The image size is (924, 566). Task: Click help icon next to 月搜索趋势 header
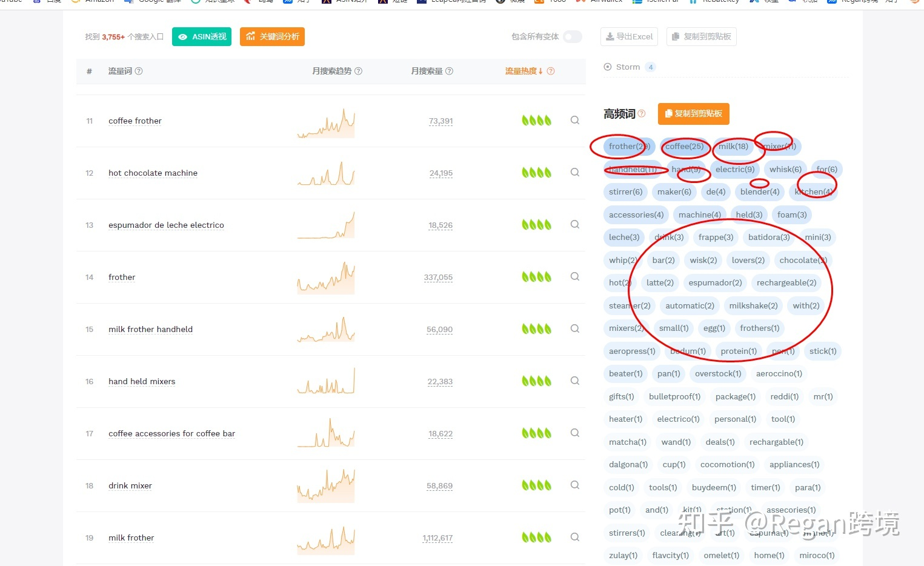(359, 71)
